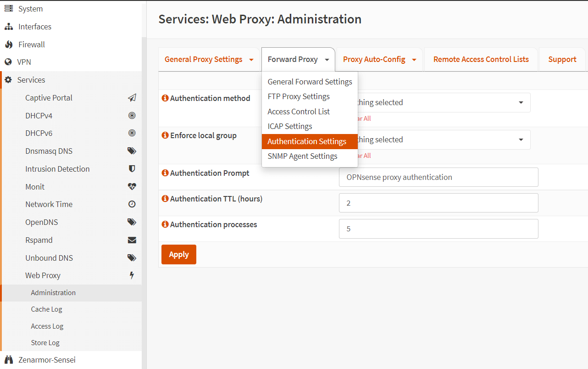Choose ICAP Settings from the dropdown menu

click(290, 126)
